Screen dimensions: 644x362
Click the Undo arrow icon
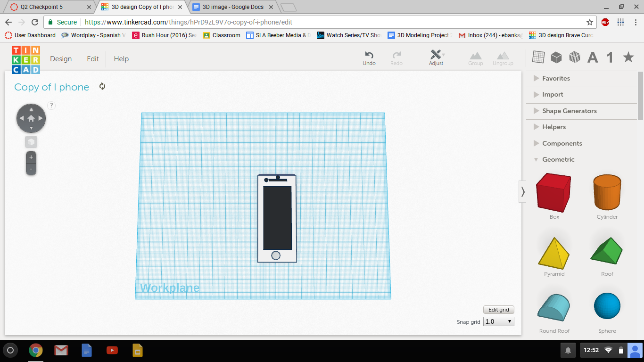pos(369,55)
